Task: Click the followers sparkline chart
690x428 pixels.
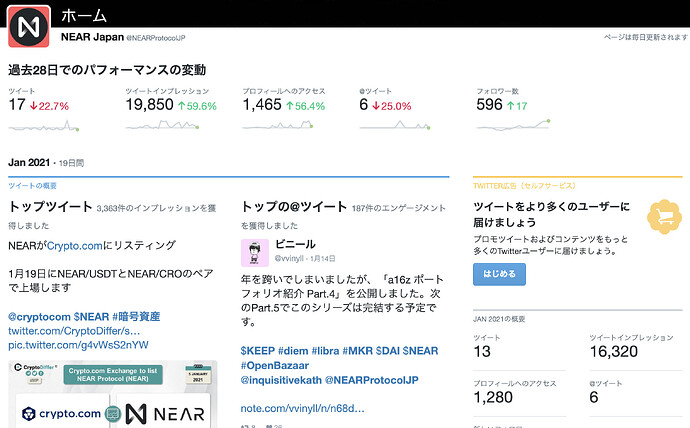Action: click(x=513, y=125)
